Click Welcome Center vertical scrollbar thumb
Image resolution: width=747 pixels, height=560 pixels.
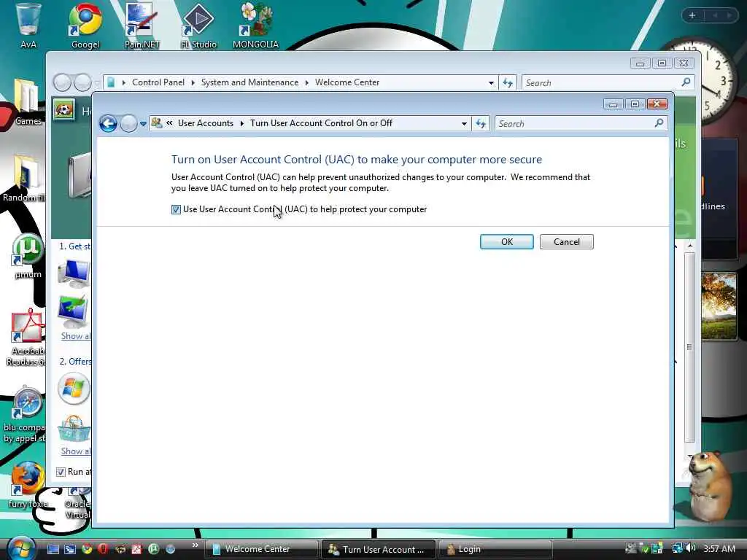point(689,348)
